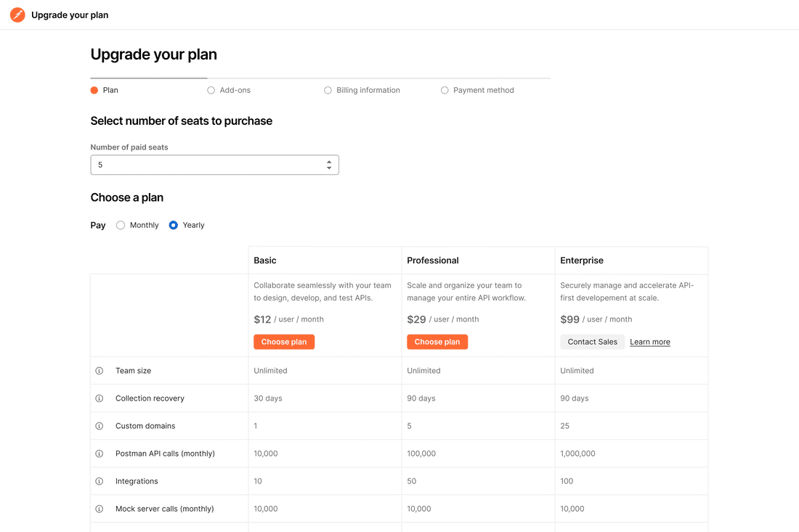Choose the Basic plan
This screenshot has height=532, width=799.
pos(284,342)
